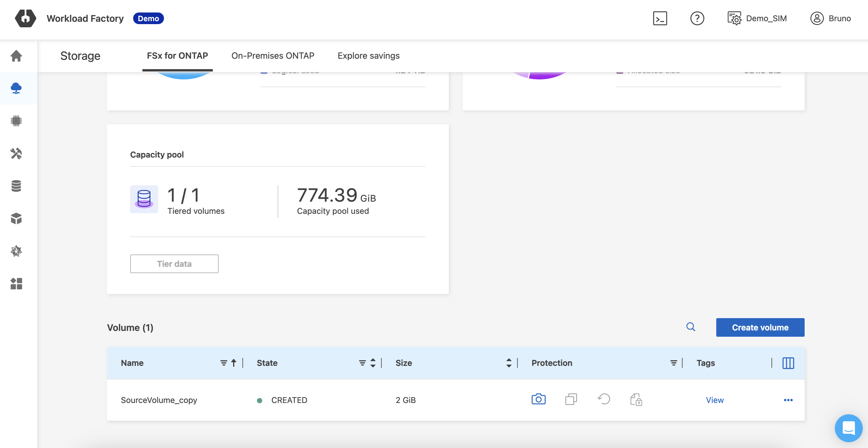The width and height of the screenshot is (868, 448).
Task: Click the backup restore icon for SourceVolume_copy
Action: [x=603, y=399]
